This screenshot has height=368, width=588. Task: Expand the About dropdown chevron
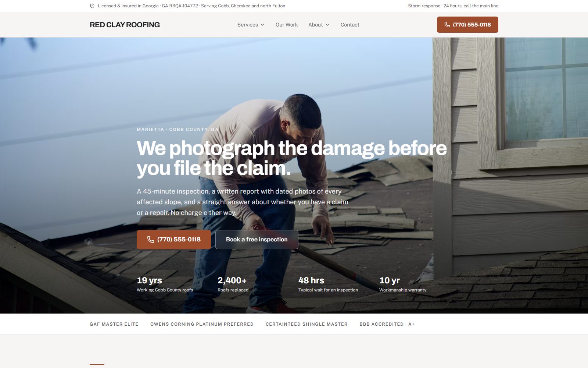click(x=327, y=25)
